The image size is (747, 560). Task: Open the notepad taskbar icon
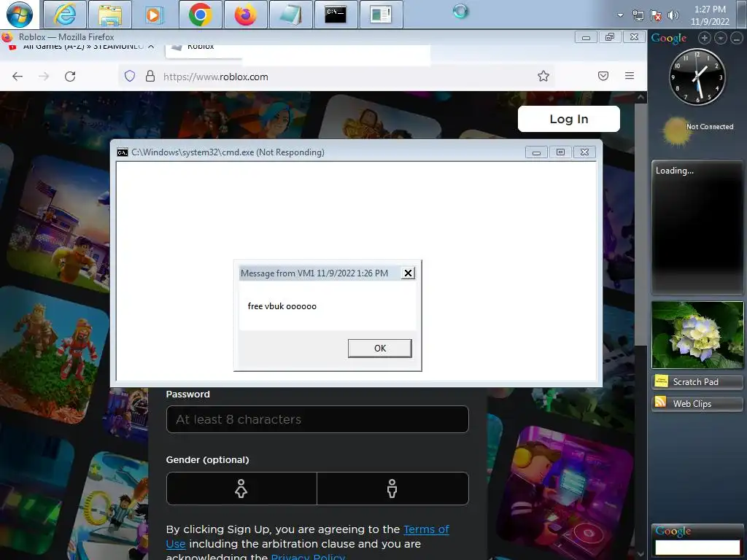[290, 15]
